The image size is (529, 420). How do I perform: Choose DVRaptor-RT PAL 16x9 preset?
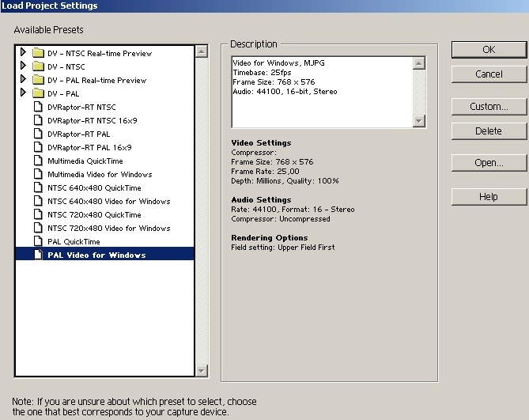(x=89, y=148)
